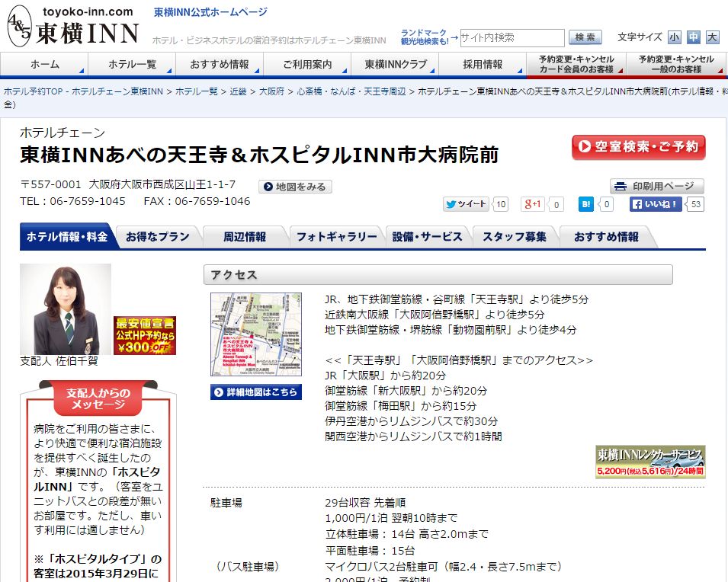The height and width of the screenshot is (582, 728).
Task: Click the 〒557-0001 address text
Action: [127, 184]
